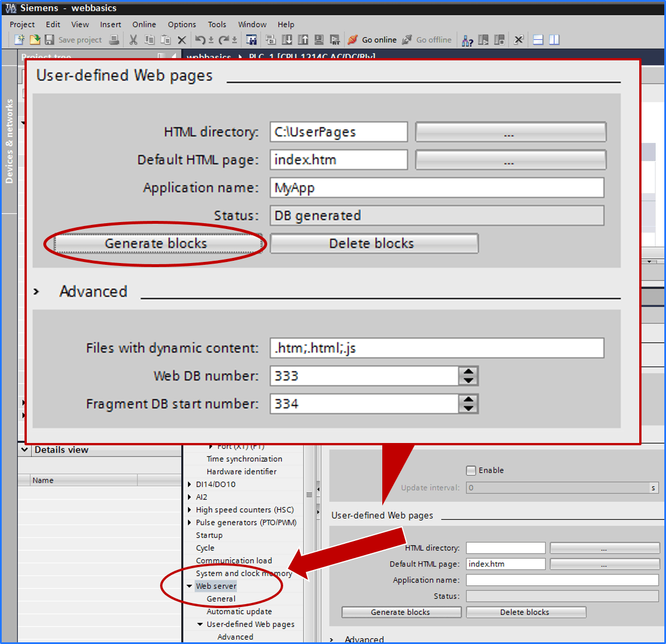Click the Open project folder icon
Screen dimensions: 666x644
35,39
